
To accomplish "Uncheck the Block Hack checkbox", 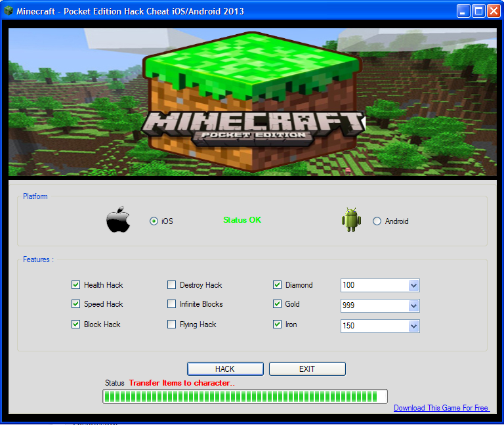I will click(75, 324).
